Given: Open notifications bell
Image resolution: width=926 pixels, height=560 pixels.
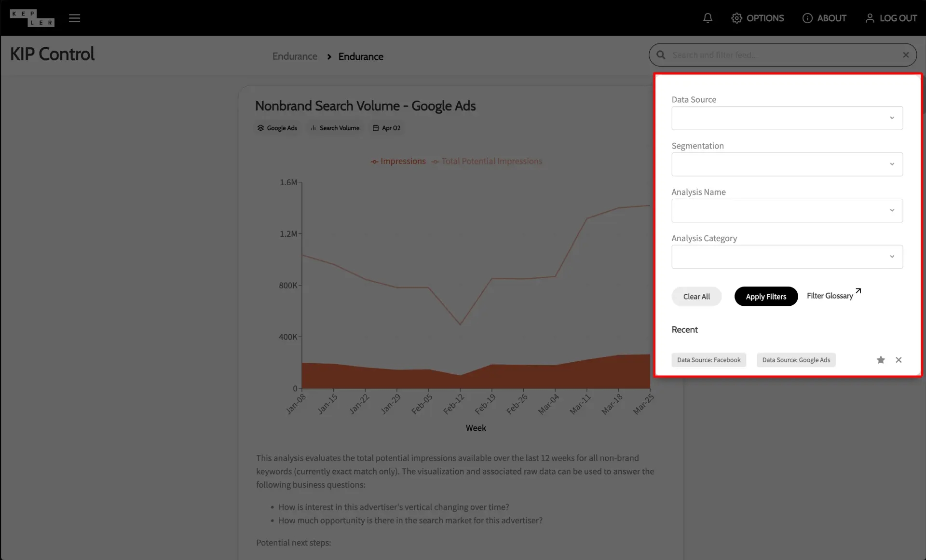Looking at the screenshot, I should (708, 18).
